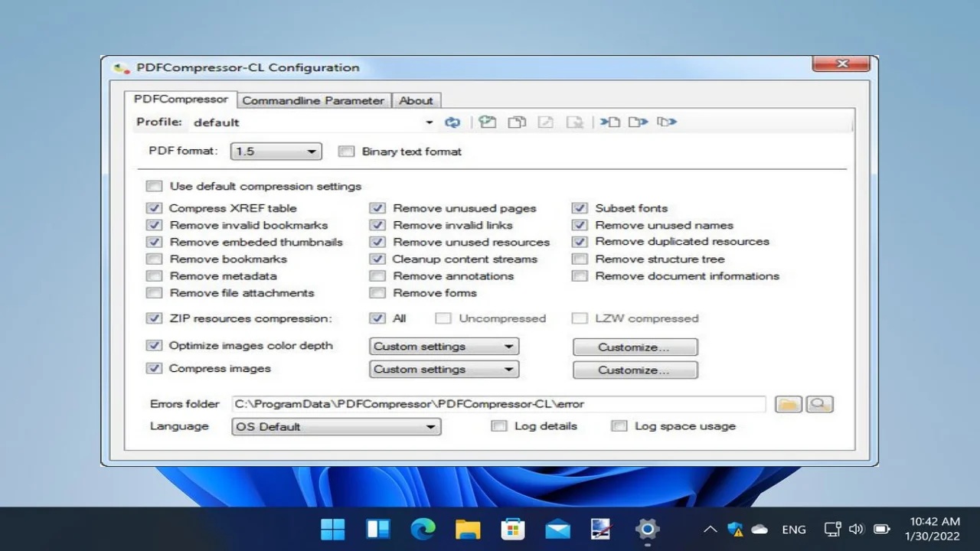
Task: Export the profile with the page-arrow-out icon
Action: click(639, 122)
